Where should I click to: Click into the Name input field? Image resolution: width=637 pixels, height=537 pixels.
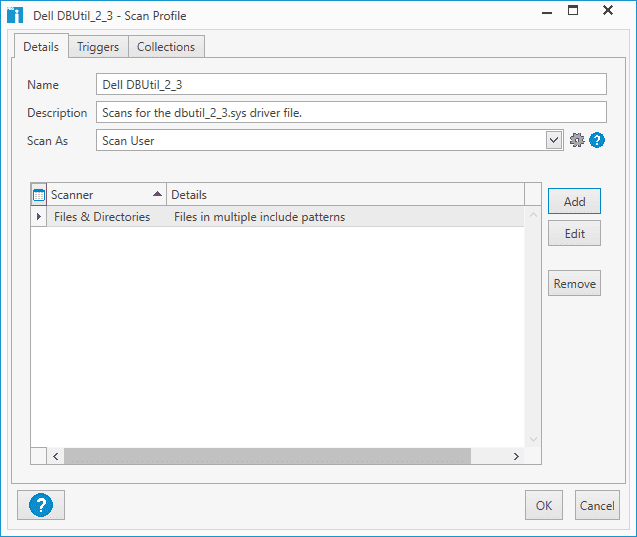[x=351, y=84]
